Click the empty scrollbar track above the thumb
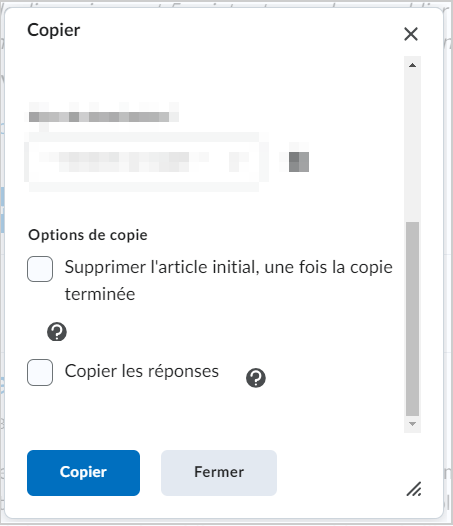Viewport: 453px width, 526px height. coord(412,146)
